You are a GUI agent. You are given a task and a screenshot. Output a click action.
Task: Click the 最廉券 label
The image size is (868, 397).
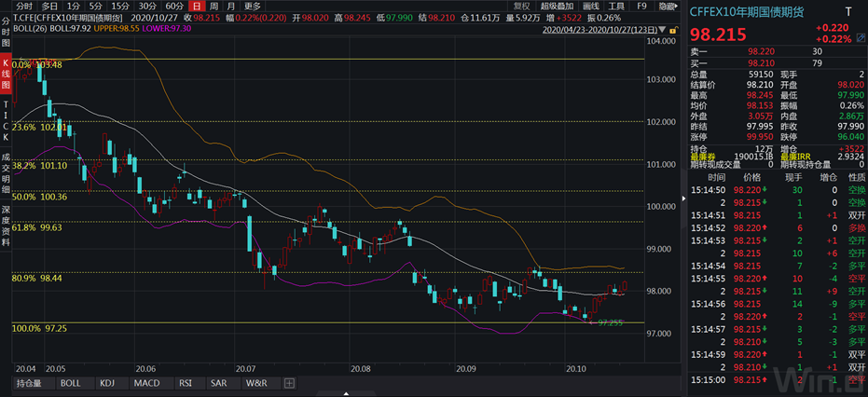702,157
